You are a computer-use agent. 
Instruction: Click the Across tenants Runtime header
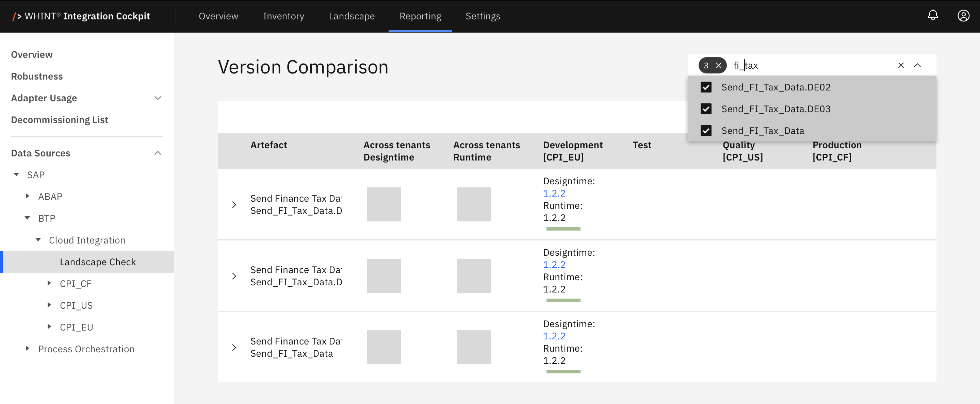tap(486, 151)
